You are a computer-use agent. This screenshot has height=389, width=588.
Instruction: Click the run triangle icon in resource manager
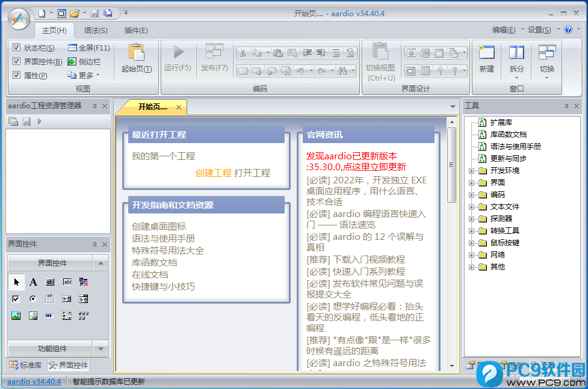[39, 121]
